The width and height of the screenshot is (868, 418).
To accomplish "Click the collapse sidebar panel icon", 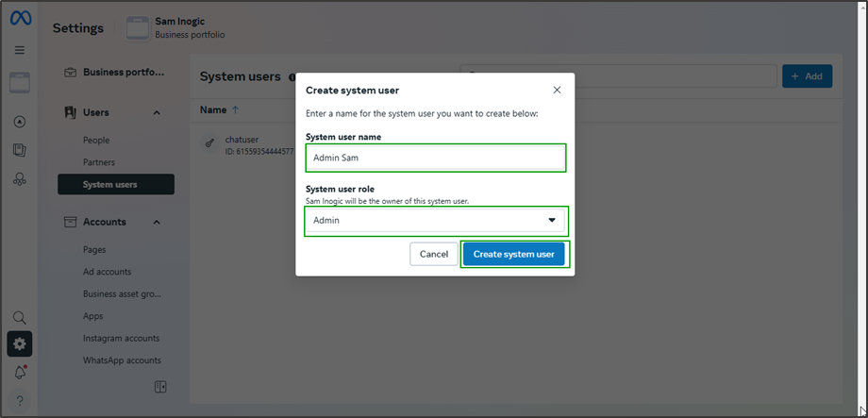I will tap(160, 387).
